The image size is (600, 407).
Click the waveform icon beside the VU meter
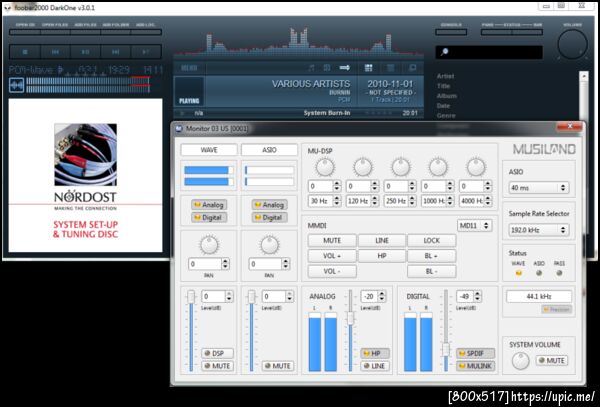16,85
